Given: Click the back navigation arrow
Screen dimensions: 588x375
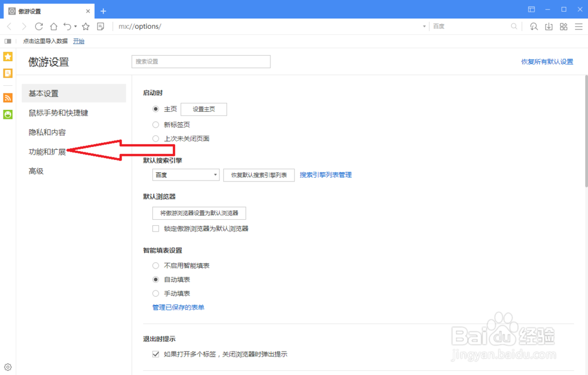Looking at the screenshot, I should (9, 26).
